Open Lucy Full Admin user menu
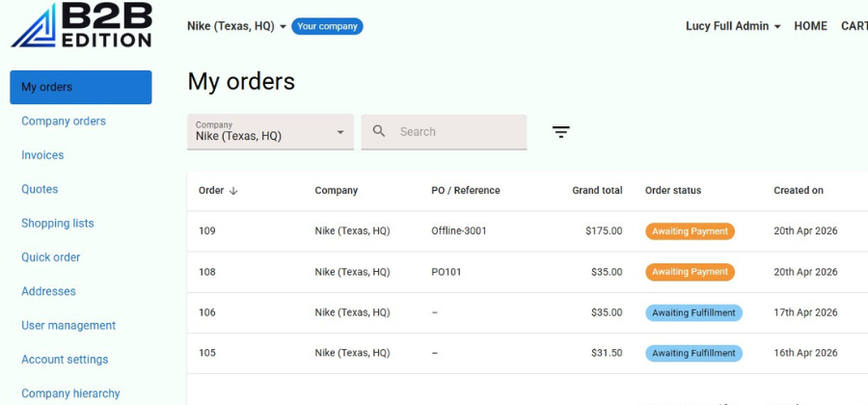This screenshot has width=868, height=405. (733, 26)
